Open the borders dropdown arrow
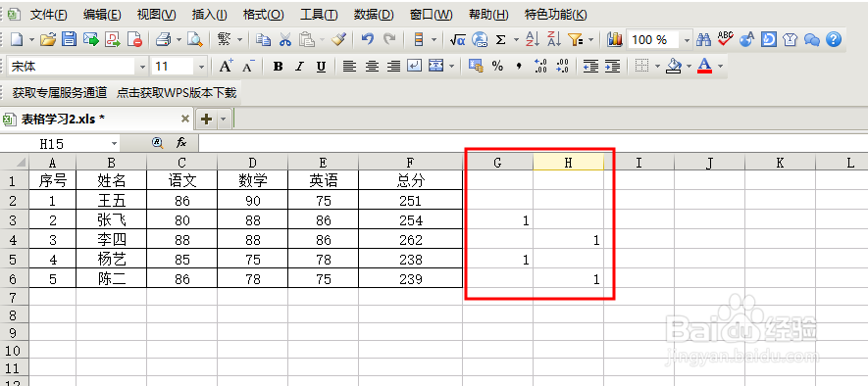Screen dimensions: 868x386 pos(658,67)
